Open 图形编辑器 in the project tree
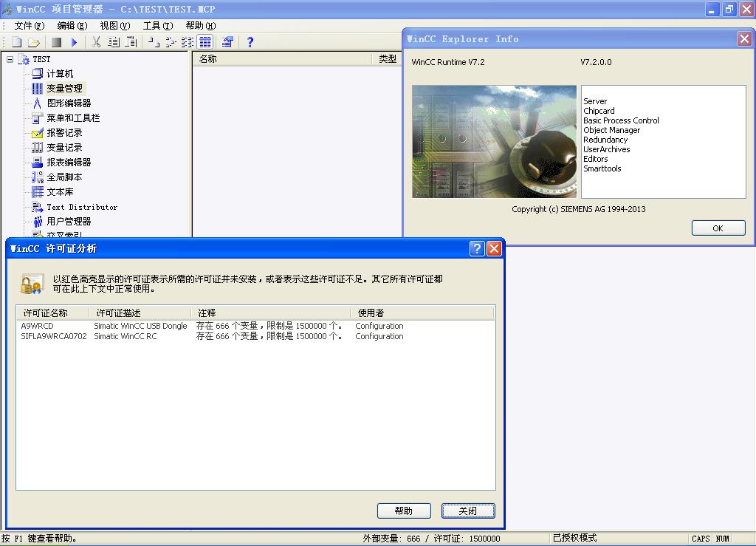 click(69, 103)
